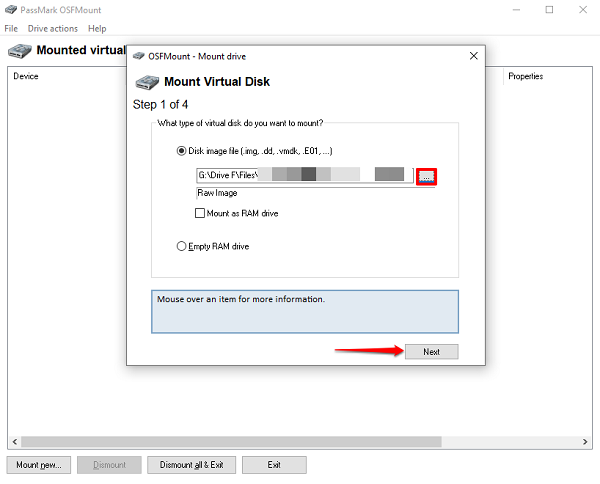Click the 'Mouse over an item' info box
600x484 pixels.
305,311
